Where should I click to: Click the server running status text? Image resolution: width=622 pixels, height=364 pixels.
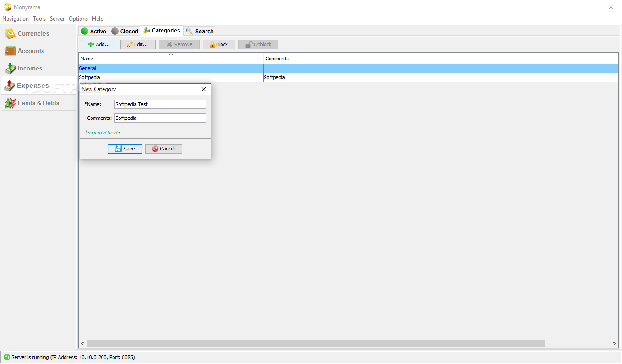coord(73,357)
